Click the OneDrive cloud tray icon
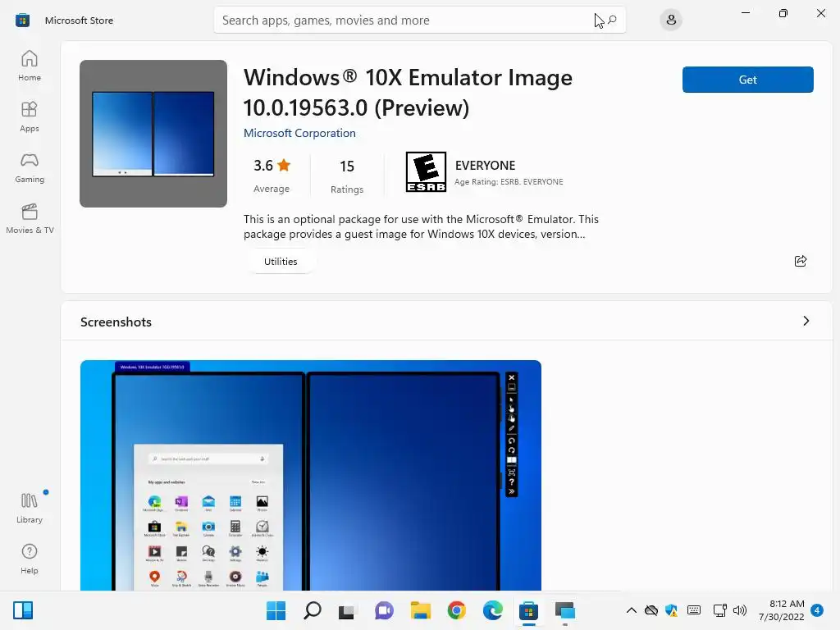This screenshot has width=840, height=630. pos(651,610)
